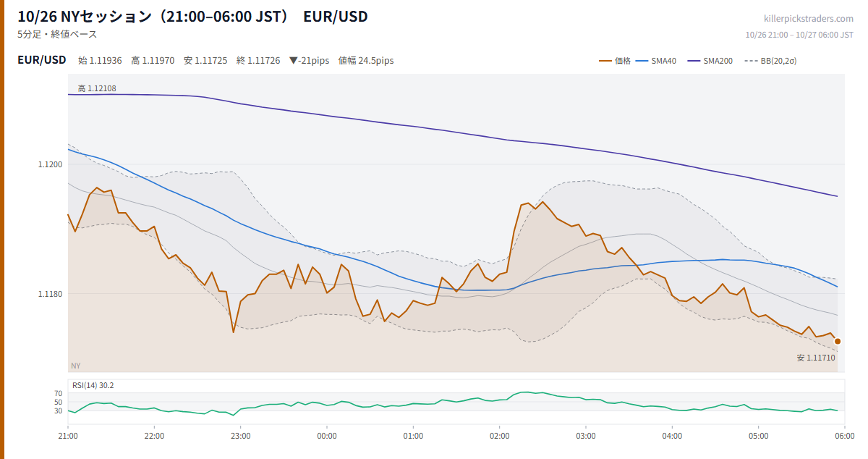868x459 pixels.
Task: Click the range value '値幅 24.5pips'
Action: tap(366, 61)
